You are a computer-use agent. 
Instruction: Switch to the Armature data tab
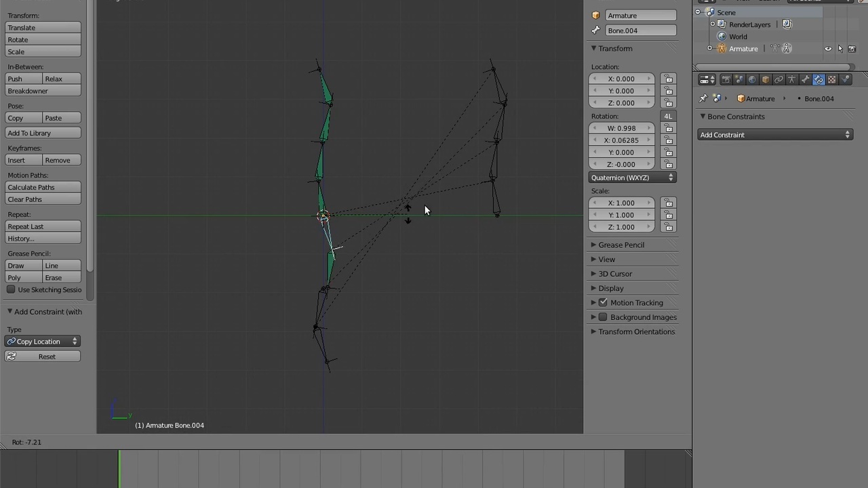(791, 79)
